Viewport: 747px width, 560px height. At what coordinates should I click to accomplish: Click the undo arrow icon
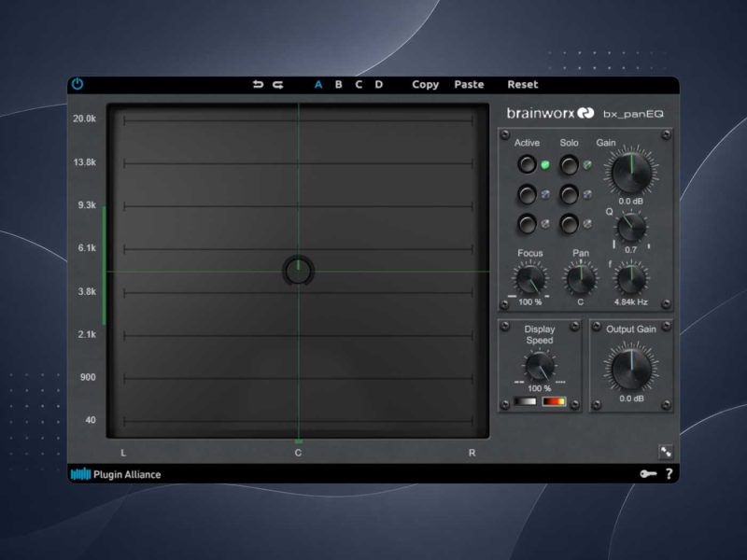258,85
